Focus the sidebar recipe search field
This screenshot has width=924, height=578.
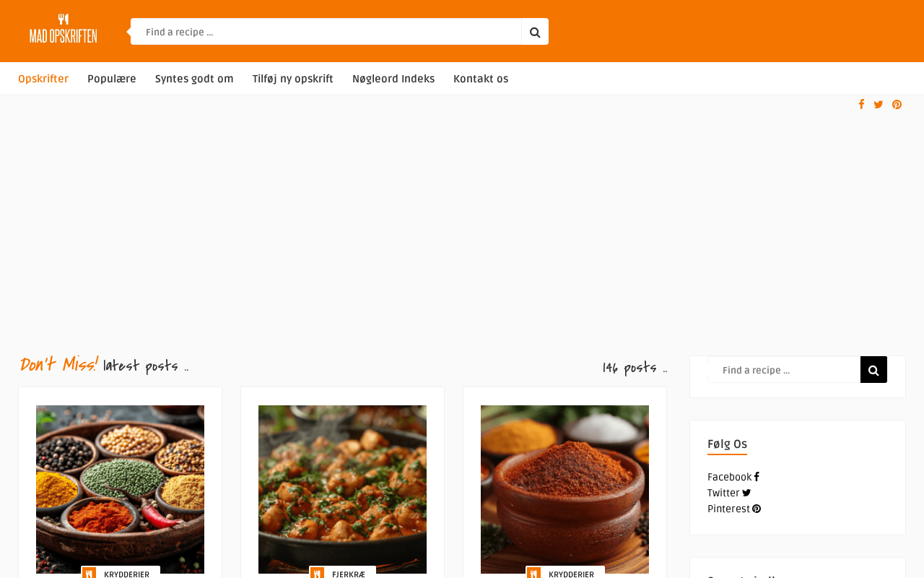coord(784,370)
